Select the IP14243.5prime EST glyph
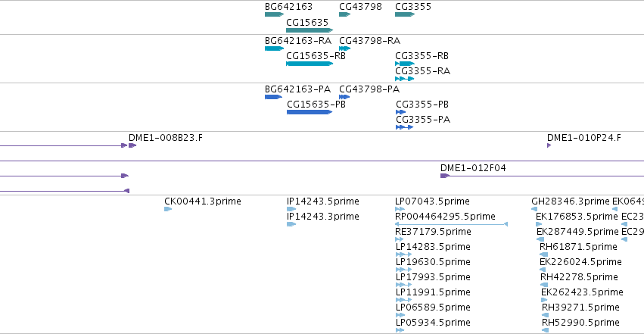The width and height of the screenshot is (644, 334). (x=291, y=209)
